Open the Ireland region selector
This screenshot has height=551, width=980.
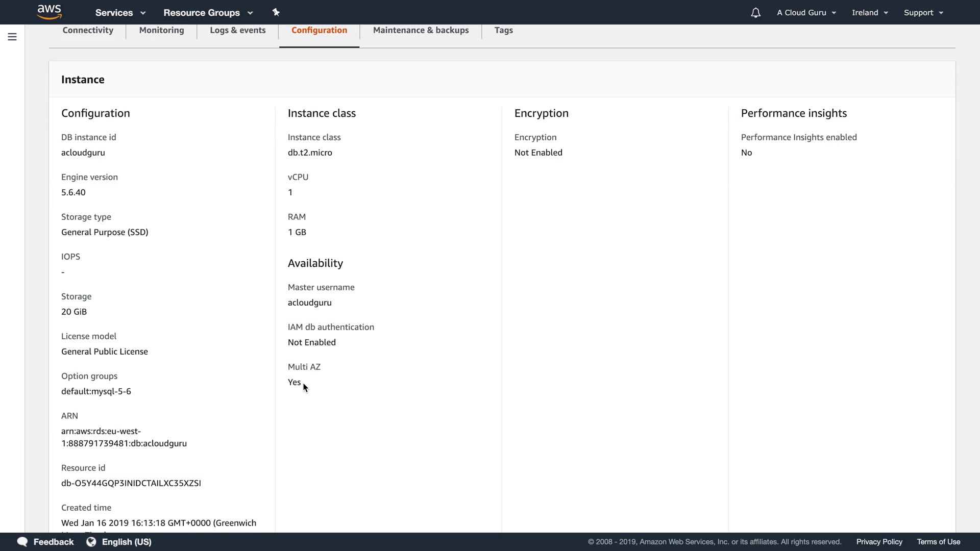tap(870, 13)
